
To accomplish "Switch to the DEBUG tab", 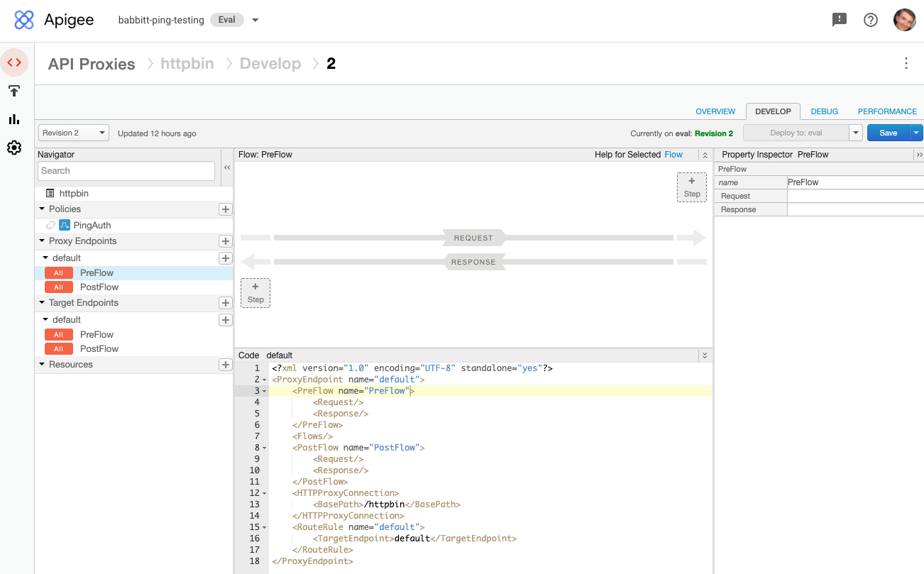I will (x=824, y=111).
